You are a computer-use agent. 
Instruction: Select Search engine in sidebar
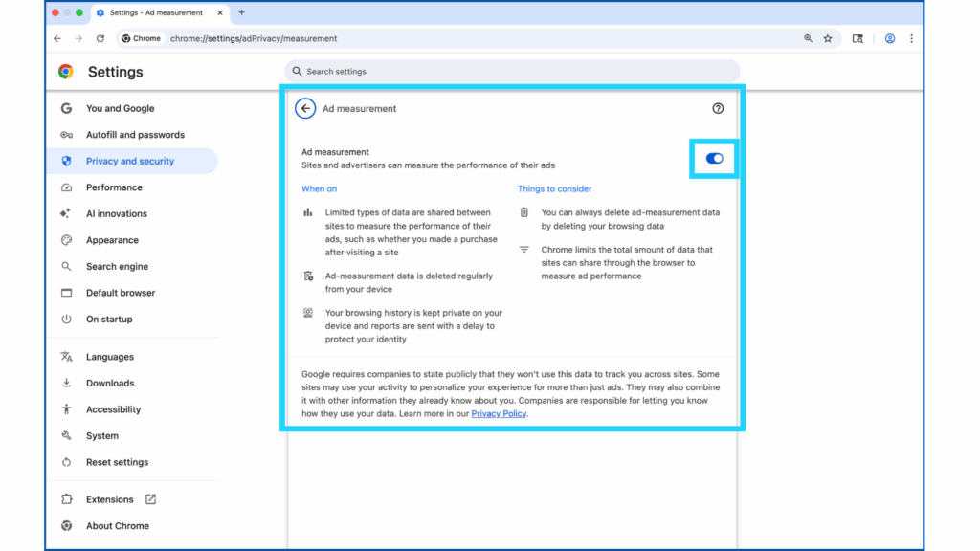click(x=117, y=267)
